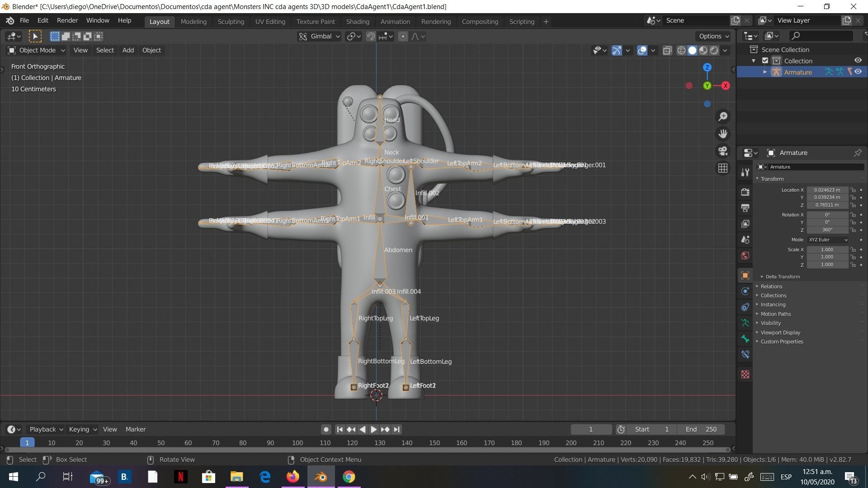Screen dimensions: 868x488
Task: Select material preview shading mode
Action: (703, 50)
